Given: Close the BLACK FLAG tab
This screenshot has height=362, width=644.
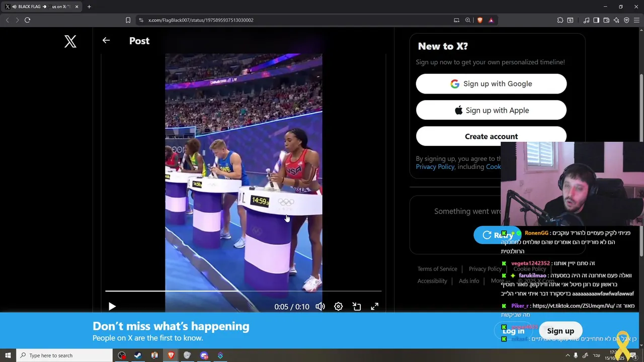Looking at the screenshot, I should [x=76, y=7].
